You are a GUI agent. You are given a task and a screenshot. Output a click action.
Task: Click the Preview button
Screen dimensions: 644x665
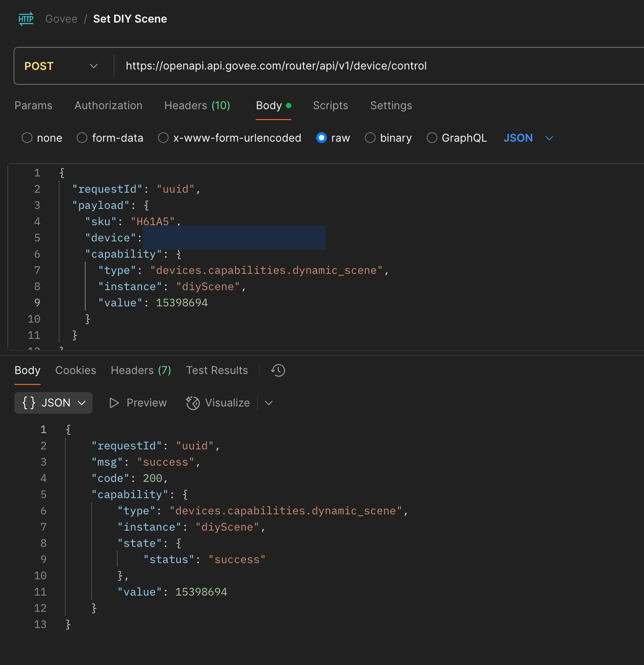tap(138, 403)
